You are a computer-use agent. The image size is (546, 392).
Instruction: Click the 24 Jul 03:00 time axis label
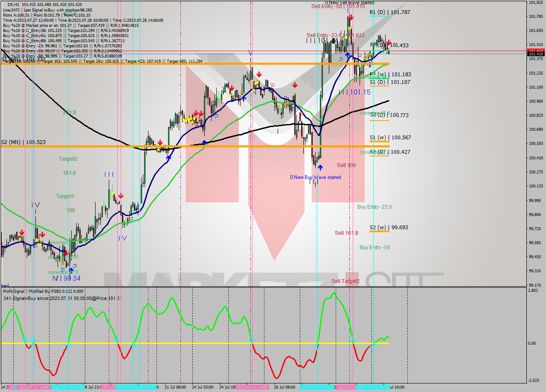(203, 387)
